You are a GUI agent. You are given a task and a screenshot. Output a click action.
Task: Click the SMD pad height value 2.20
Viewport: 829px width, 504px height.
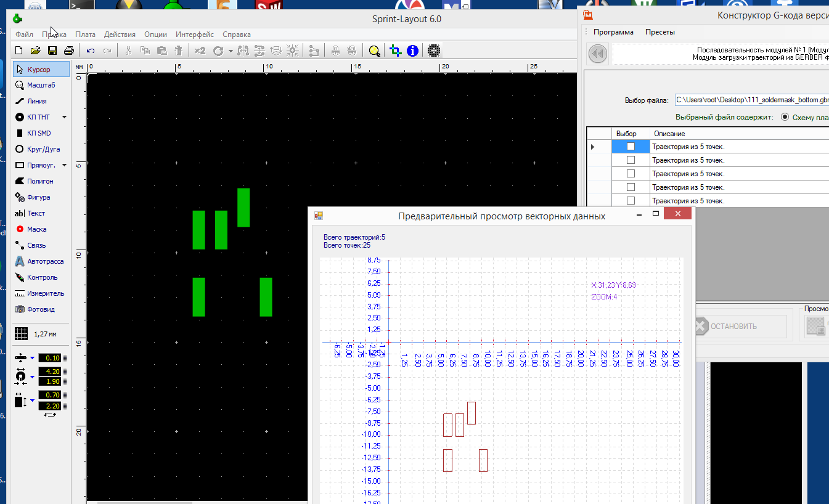click(51, 406)
